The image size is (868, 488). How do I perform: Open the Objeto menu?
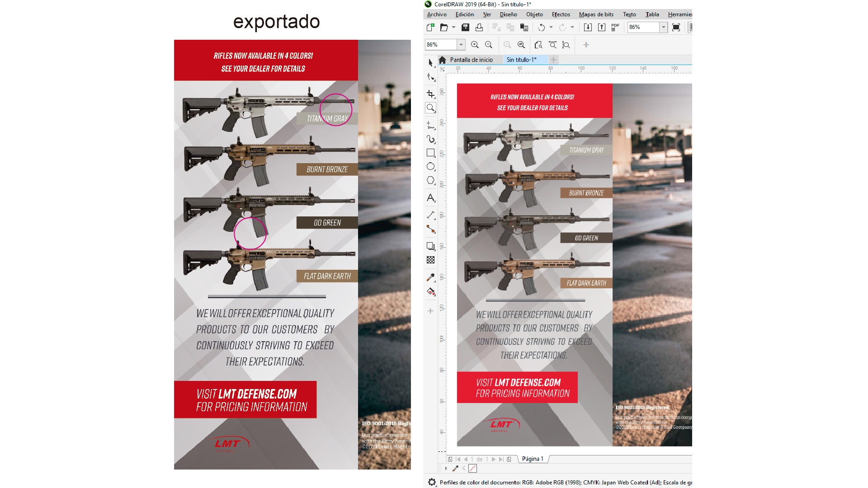click(534, 14)
